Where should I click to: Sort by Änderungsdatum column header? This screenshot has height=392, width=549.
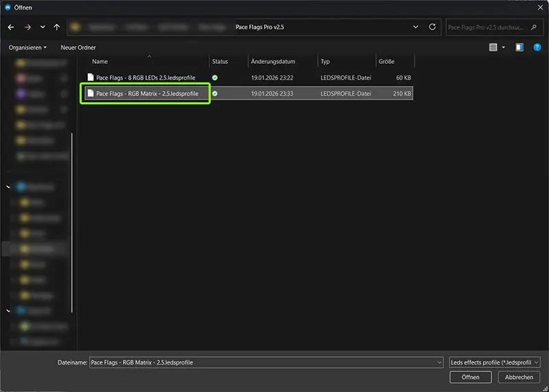[273, 61]
